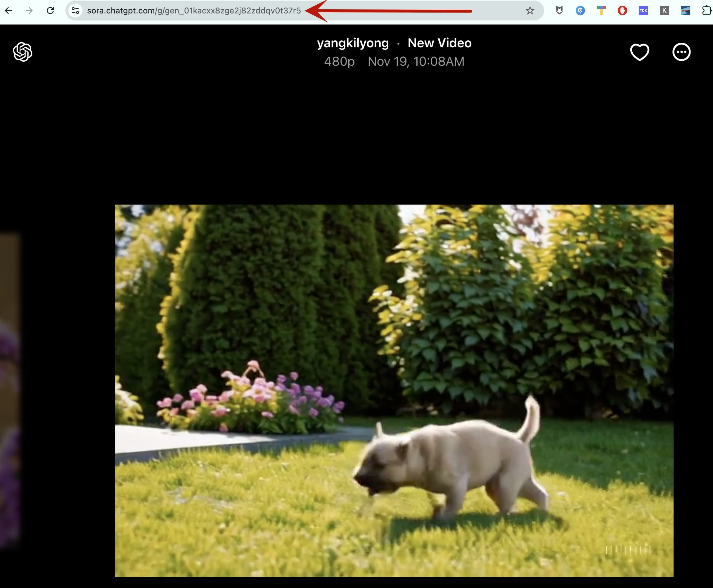Open the blue circular extension icon
The height and width of the screenshot is (588, 713).
[x=580, y=11]
